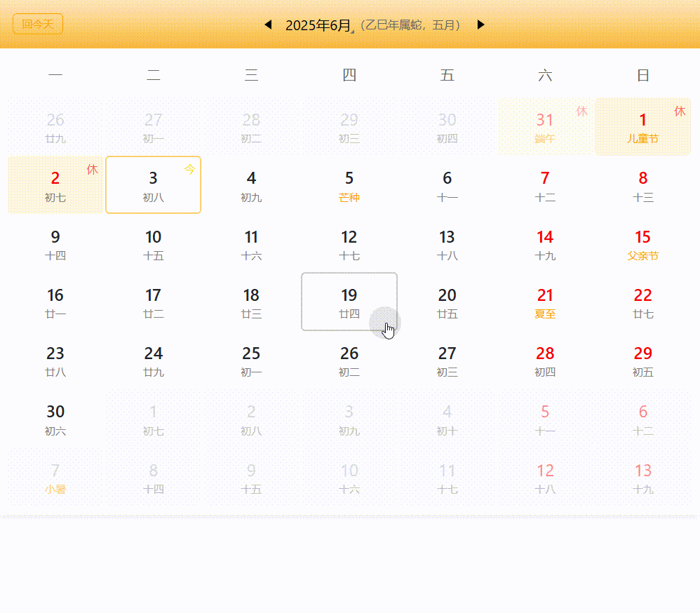Viewport: 700px width, 613px height.
Task: Select red June 7 with 十二
Action: 545,185
